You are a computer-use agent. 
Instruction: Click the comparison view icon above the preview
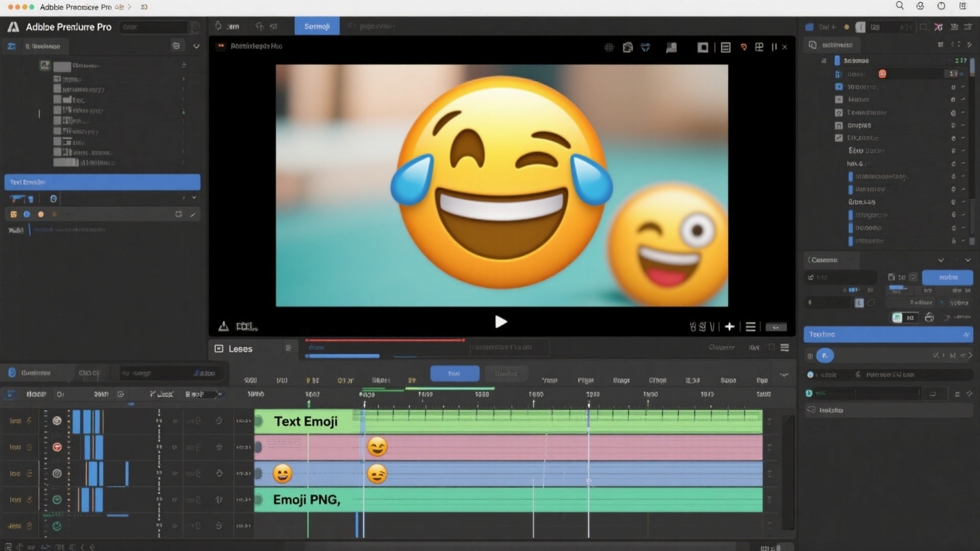[758, 47]
